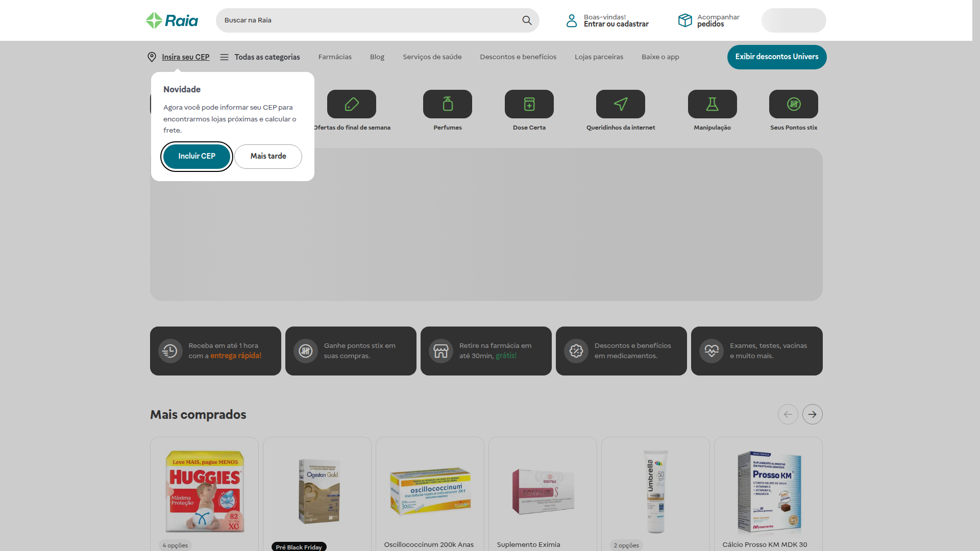Click the Seus Pontos stix icon
Image resolution: width=980 pixels, height=551 pixels.
[x=794, y=104]
